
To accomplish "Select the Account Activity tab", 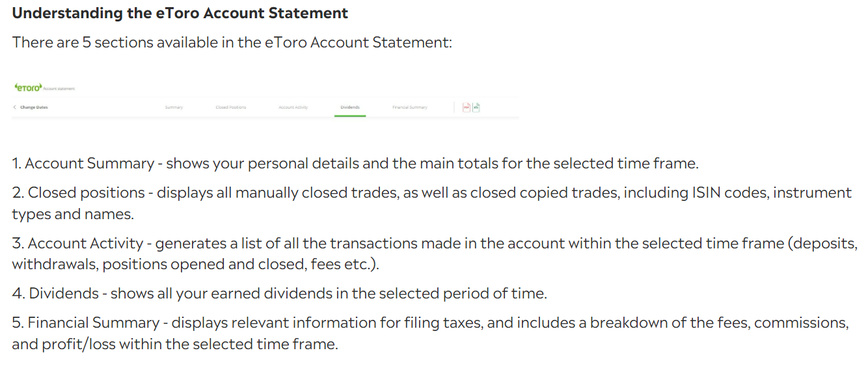I will click(x=293, y=107).
